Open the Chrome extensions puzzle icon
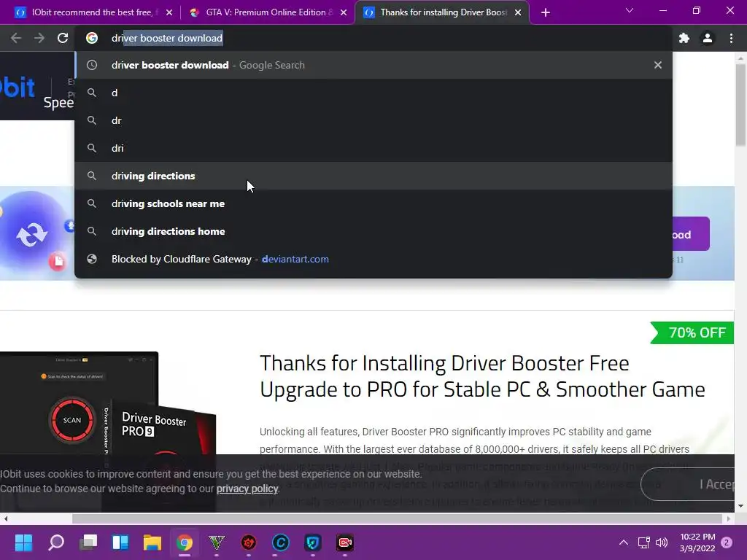 684,38
